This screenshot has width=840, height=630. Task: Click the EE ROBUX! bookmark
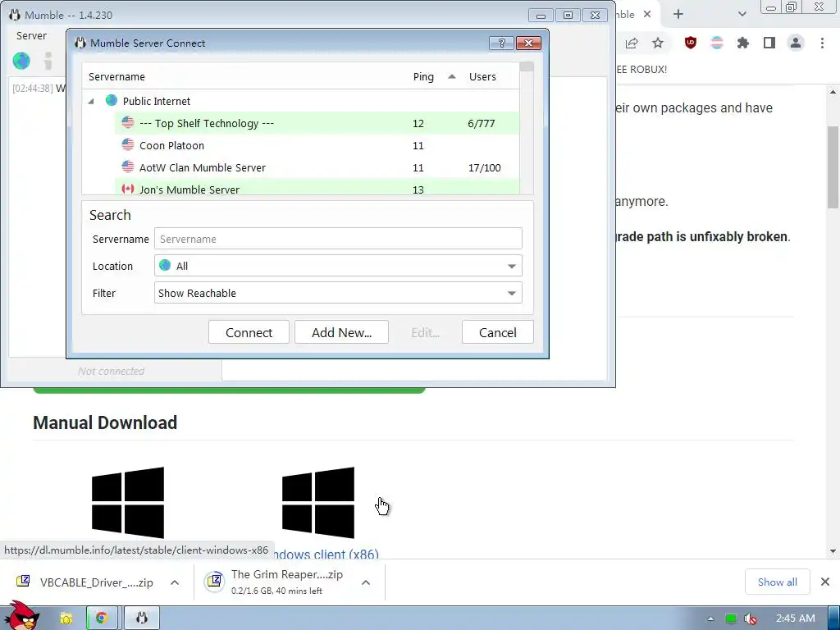tap(641, 70)
